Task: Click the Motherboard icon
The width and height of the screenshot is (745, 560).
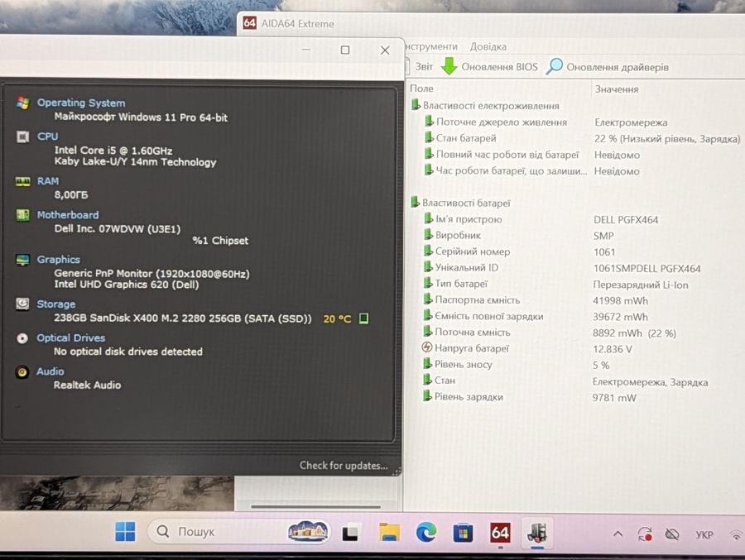Action: 22,215
